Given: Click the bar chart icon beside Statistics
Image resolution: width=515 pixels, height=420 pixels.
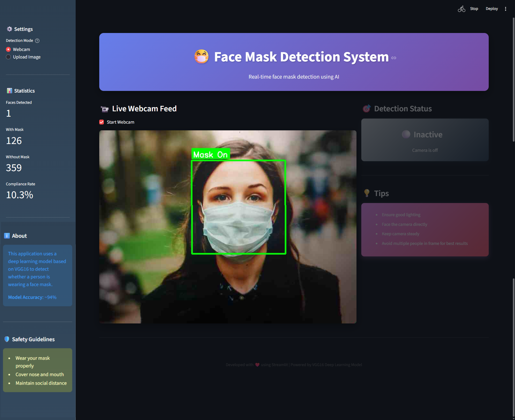Looking at the screenshot, I should click(9, 91).
